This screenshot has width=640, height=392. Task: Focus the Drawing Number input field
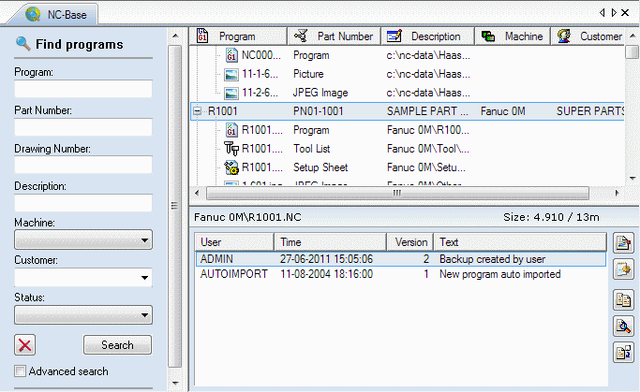click(x=83, y=165)
